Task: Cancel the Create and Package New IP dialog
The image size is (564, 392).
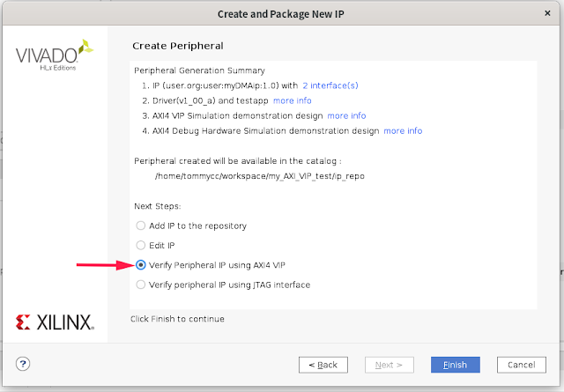Action: point(522,365)
